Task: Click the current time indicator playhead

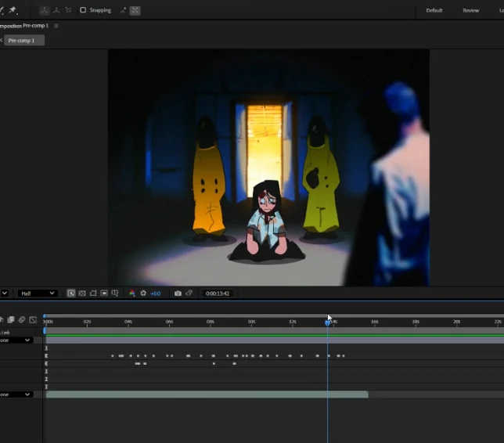Action: click(328, 322)
